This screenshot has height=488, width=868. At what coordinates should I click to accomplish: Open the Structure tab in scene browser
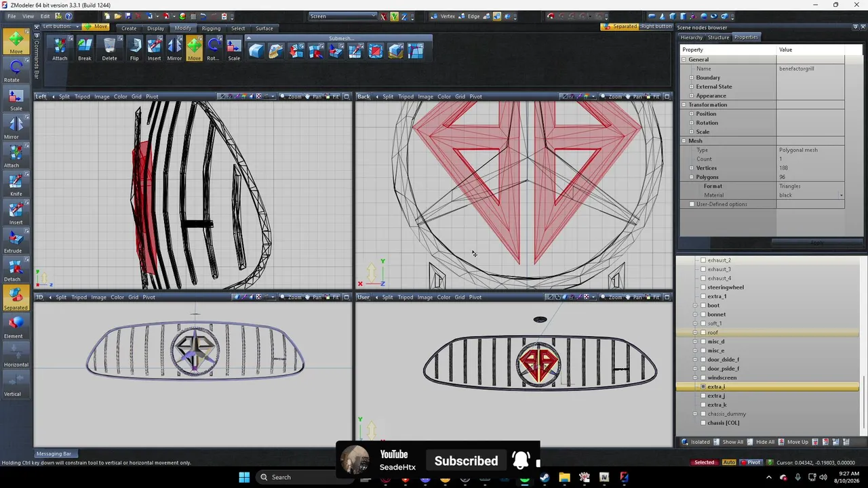718,37
